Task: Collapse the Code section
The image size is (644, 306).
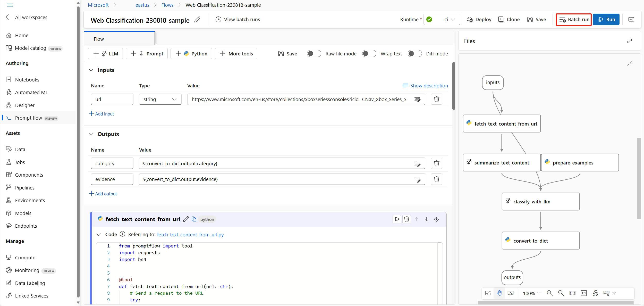Action: tap(99, 234)
